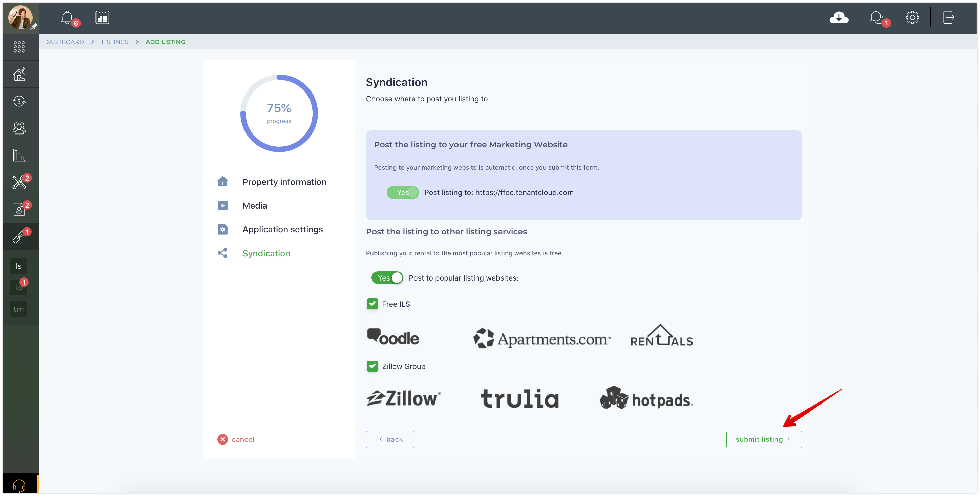This screenshot has height=496, width=980.
Task: Click the Zillow logo
Action: tap(404, 398)
